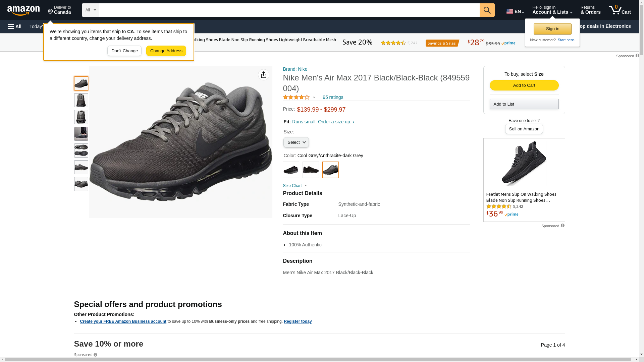Screen dimensions: 644x362
Task: Click the share icon on product image
Action: pyautogui.click(x=264, y=75)
